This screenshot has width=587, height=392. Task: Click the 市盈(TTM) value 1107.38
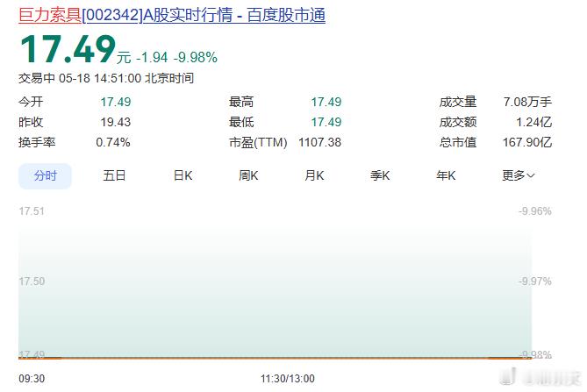[x=319, y=142]
